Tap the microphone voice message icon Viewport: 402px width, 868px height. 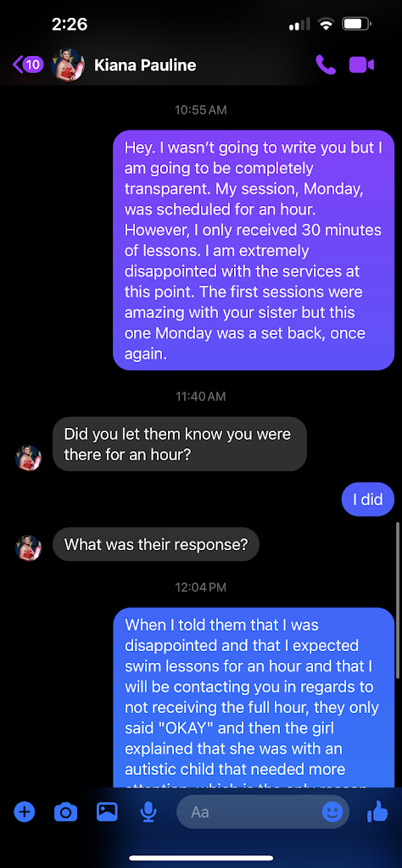148,812
